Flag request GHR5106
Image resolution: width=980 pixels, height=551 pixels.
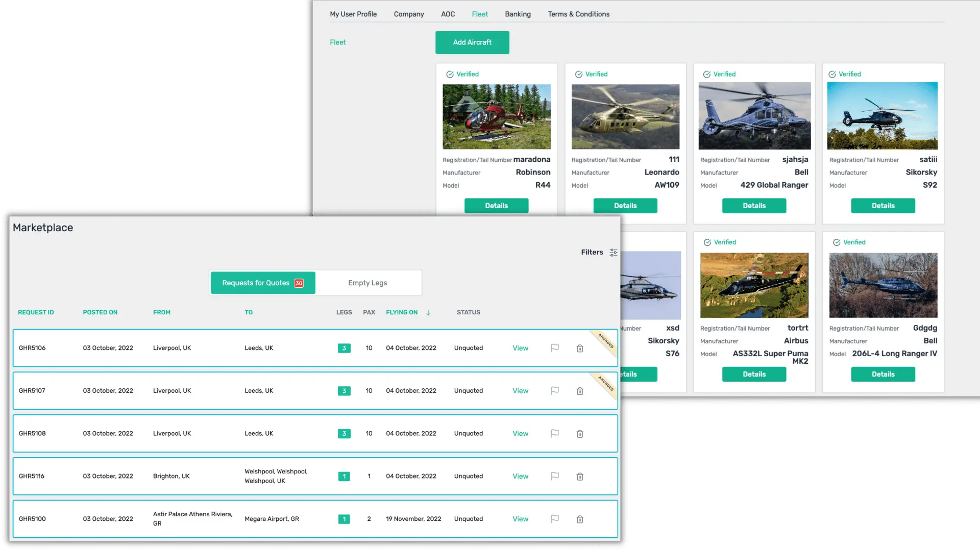[x=555, y=348]
